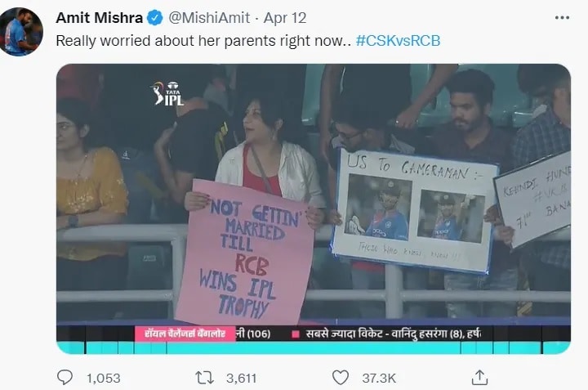Open the Amit Mishra display name
The height and width of the screenshot is (390, 588).
pos(100,18)
